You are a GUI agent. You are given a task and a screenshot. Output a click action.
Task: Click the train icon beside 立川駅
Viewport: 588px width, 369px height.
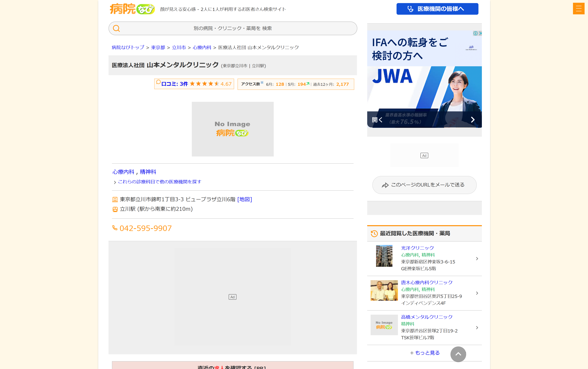[x=115, y=209]
